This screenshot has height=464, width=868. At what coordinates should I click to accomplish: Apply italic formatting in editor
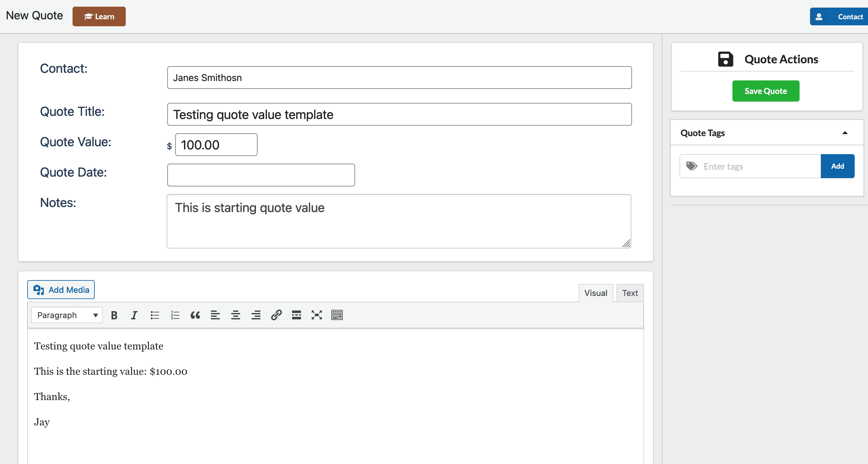pyautogui.click(x=134, y=315)
